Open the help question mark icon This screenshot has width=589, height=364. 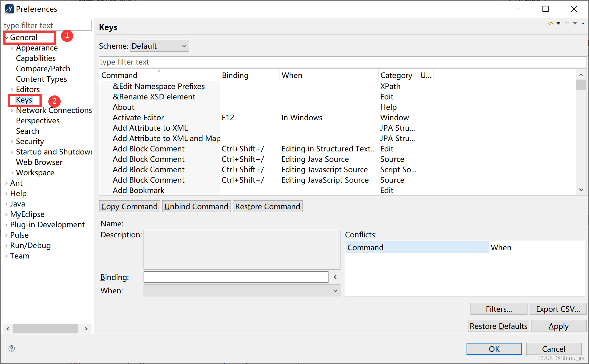coord(11,348)
